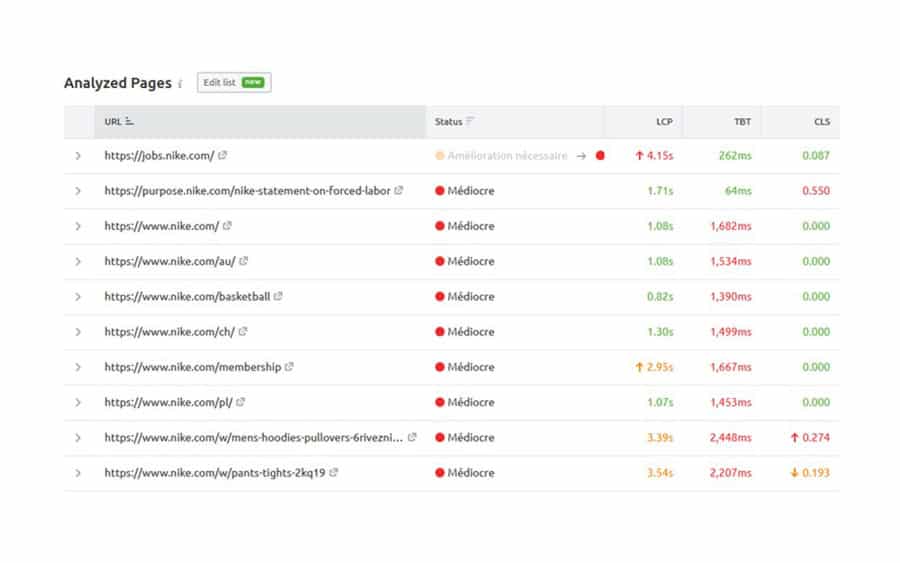Sort by the Status column header
Image resolution: width=900 pixels, height=563 pixels.
click(x=514, y=122)
